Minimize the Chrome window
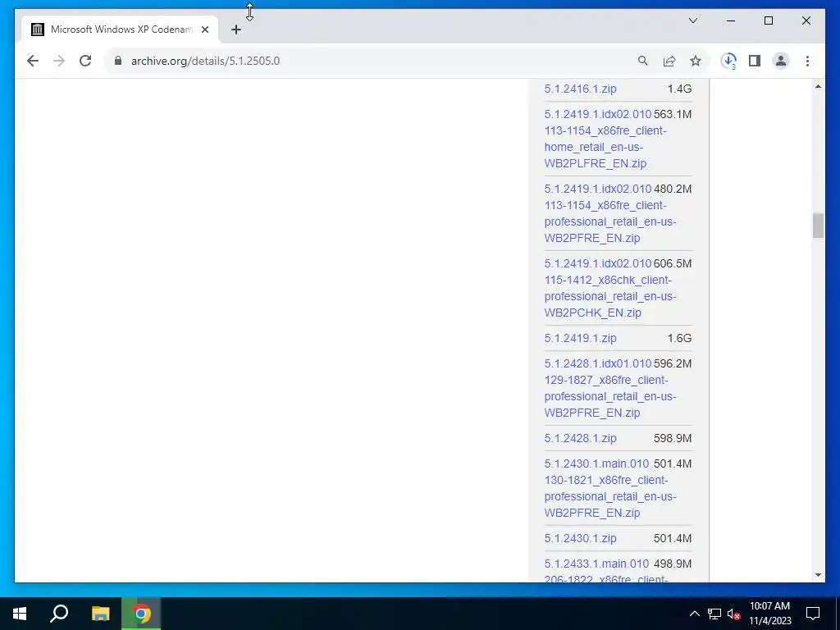Image resolution: width=840 pixels, height=630 pixels. [731, 21]
